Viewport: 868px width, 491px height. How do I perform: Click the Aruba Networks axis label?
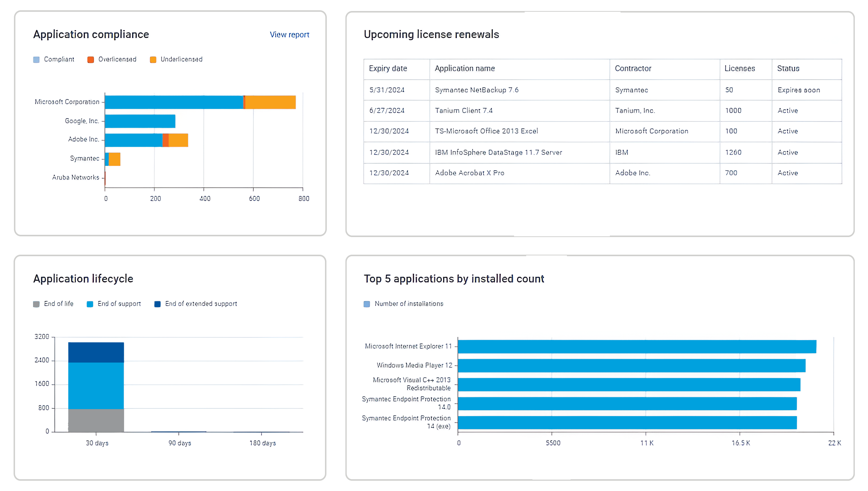(76, 178)
